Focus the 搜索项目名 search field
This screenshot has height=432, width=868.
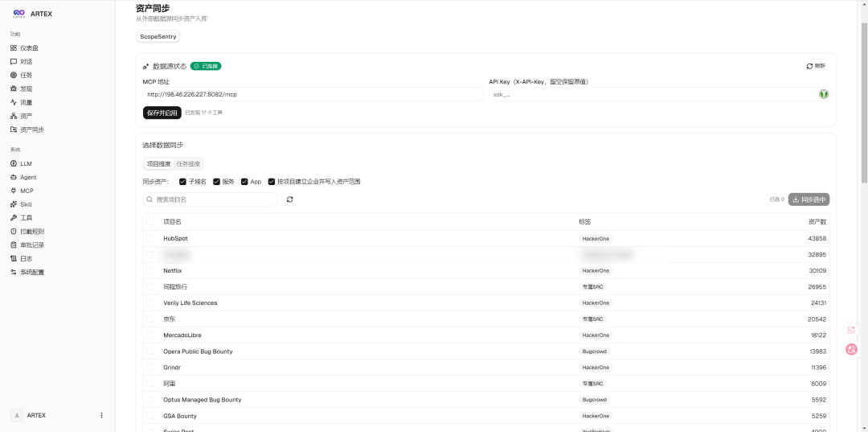[x=211, y=200]
